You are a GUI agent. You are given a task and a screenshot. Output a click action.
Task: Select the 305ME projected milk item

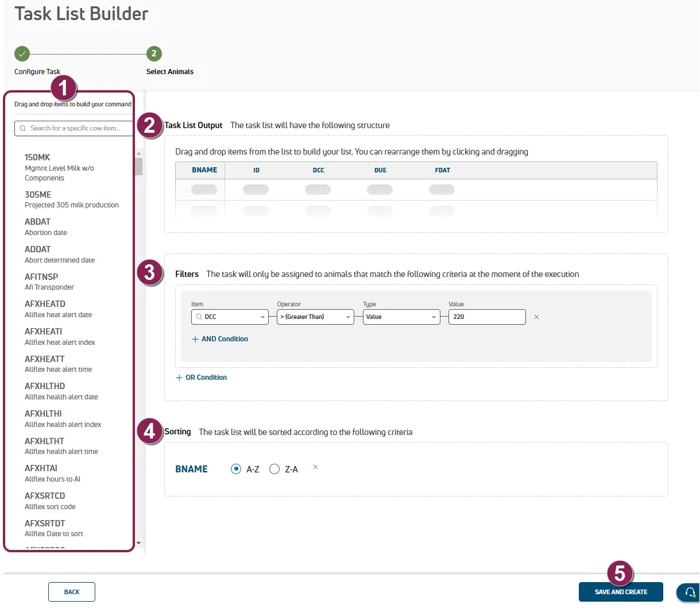coord(72,199)
